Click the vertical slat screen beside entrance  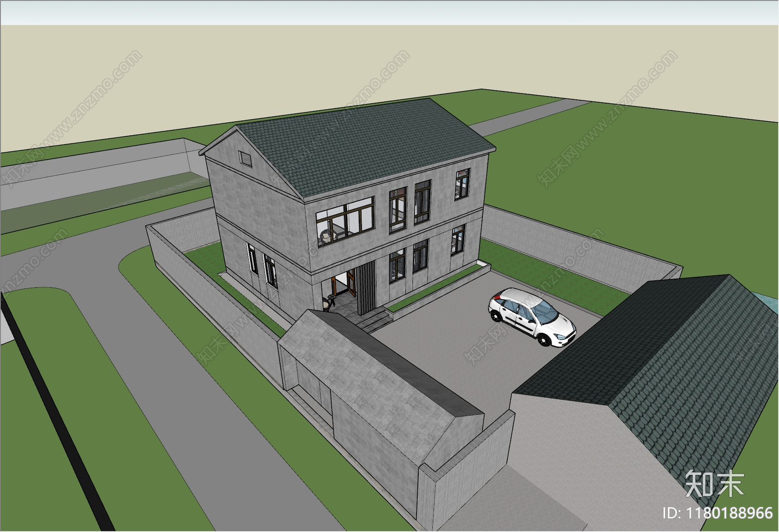pos(366,288)
